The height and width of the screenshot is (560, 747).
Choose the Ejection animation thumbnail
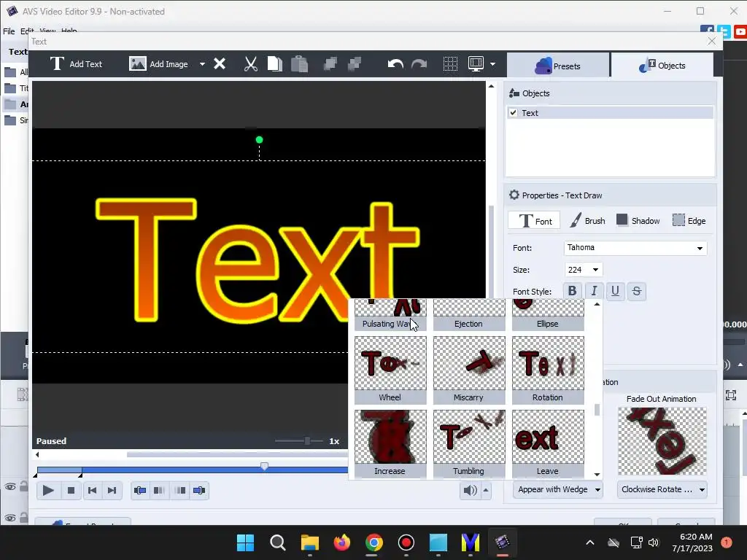469,315
